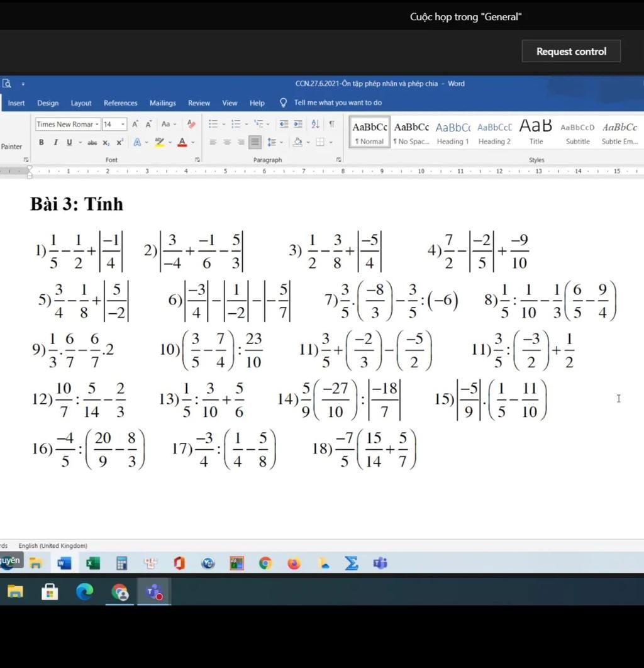Screen dimensions: 644x668
Task: Open the Review tab
Action: point(199,103)
